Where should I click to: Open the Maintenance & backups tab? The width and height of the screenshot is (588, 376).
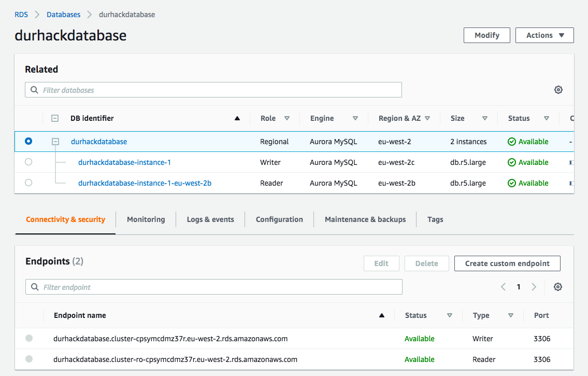[x=365, y=219]
